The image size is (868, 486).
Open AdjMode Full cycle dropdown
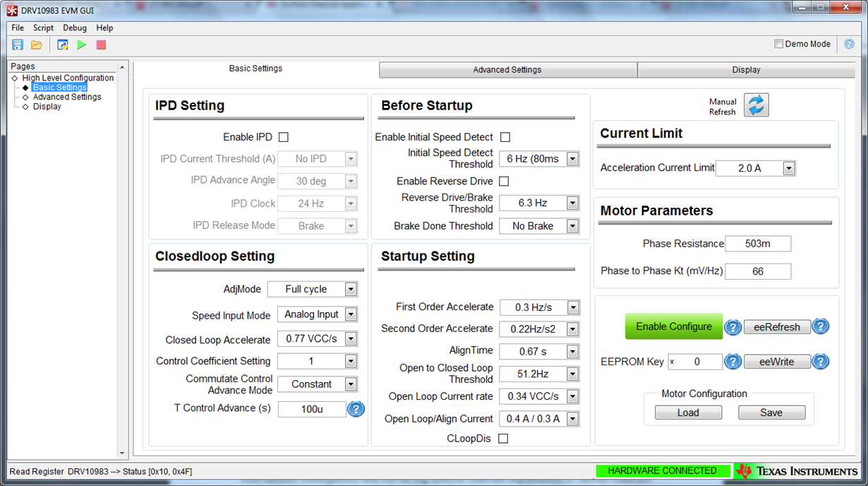pyautogui.click(x=312, y=289)
